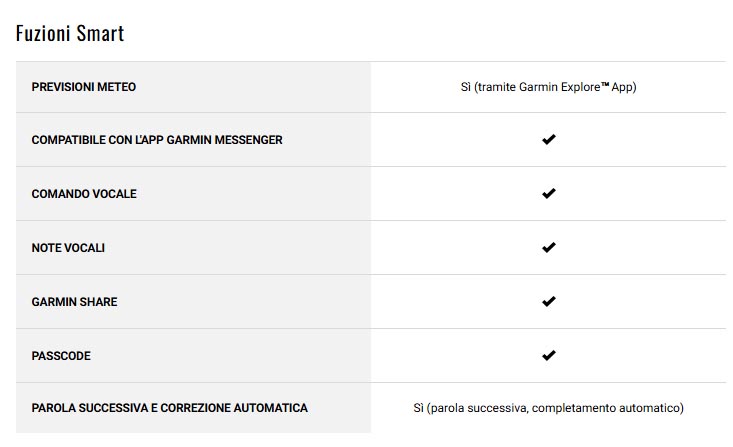Click "Sì" in the Previsioni Meteo row

tap(465, 87)
